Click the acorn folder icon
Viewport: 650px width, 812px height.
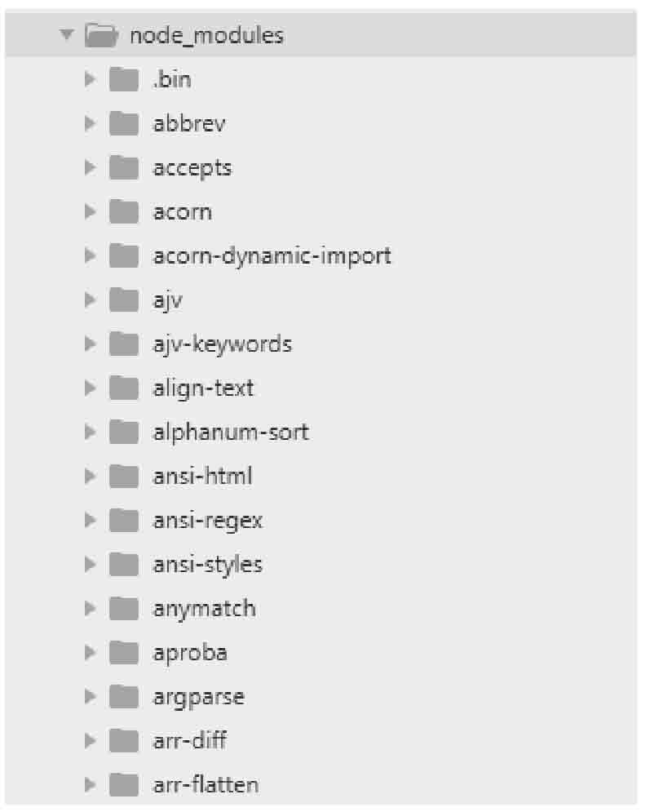pos(124,211)
